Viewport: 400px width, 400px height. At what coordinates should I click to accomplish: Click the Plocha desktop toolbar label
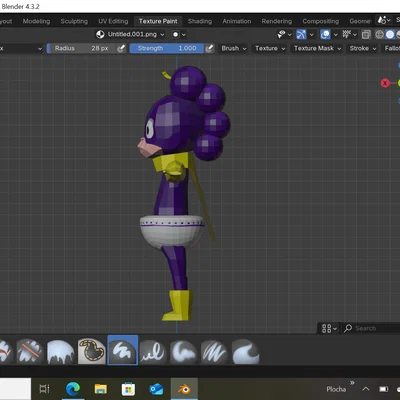click(x=336, y=389)
